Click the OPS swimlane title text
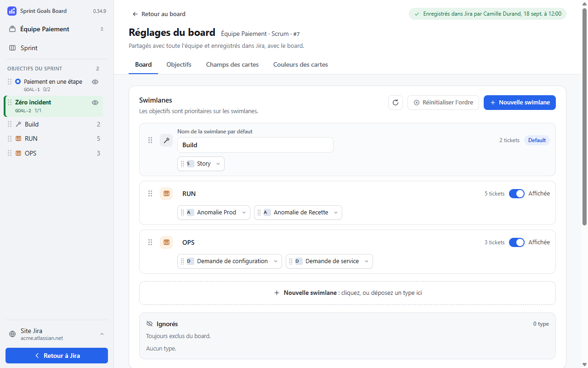Screen dimensions: 588x368 click(x=188, y=242)
